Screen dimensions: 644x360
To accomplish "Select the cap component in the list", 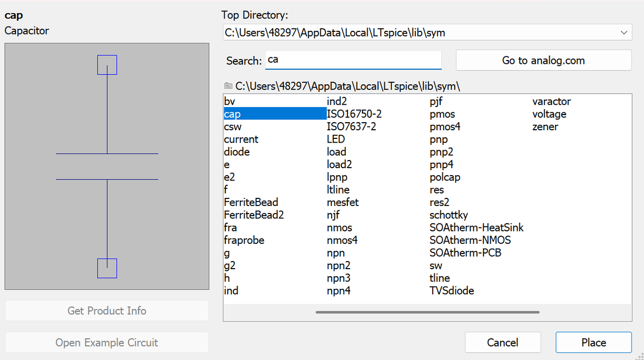I will [232, 114].
